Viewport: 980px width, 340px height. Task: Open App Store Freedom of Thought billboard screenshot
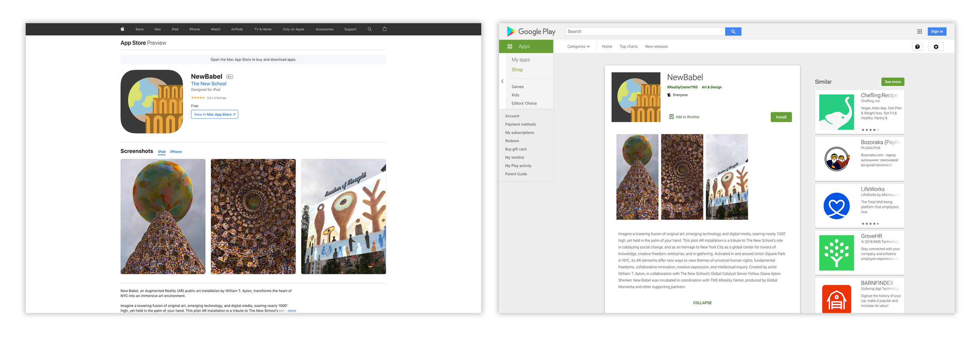click(x=343, y=216)
